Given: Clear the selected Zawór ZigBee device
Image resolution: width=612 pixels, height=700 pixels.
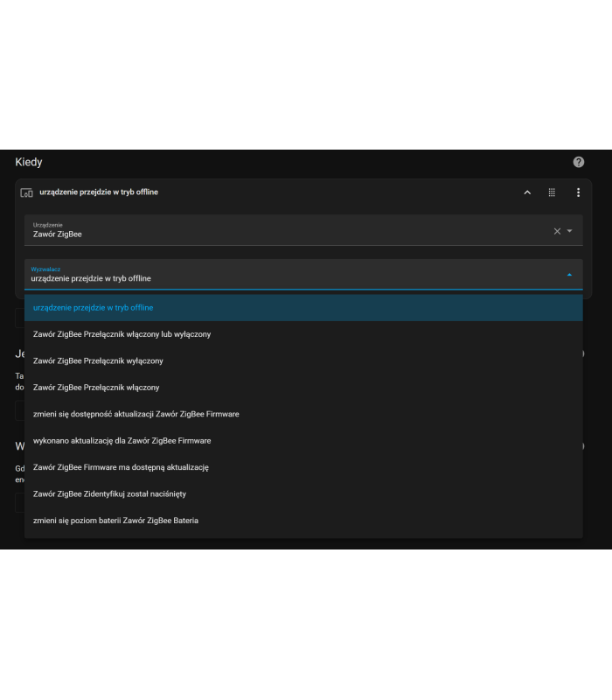Looking at the screenshot, I should tap(557, 231).
